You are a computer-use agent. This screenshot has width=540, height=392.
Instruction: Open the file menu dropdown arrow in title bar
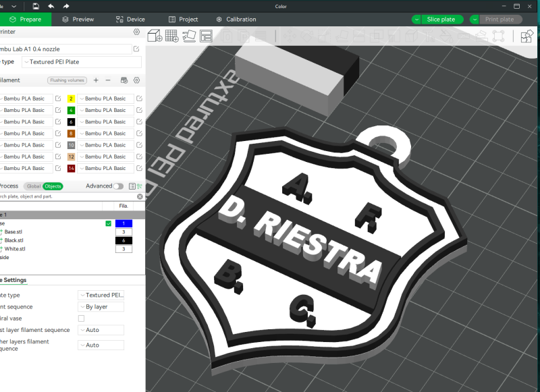pos(13,6)
